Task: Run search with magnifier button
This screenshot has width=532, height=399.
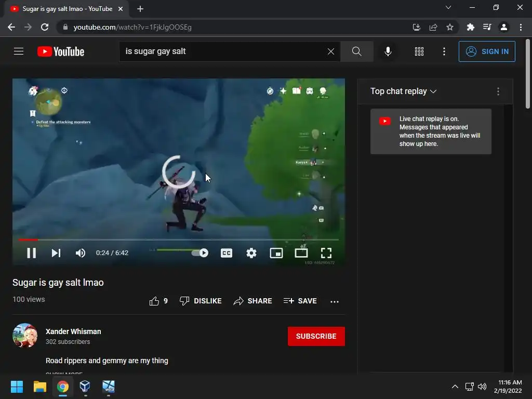Action: click(x=356, y=51)
